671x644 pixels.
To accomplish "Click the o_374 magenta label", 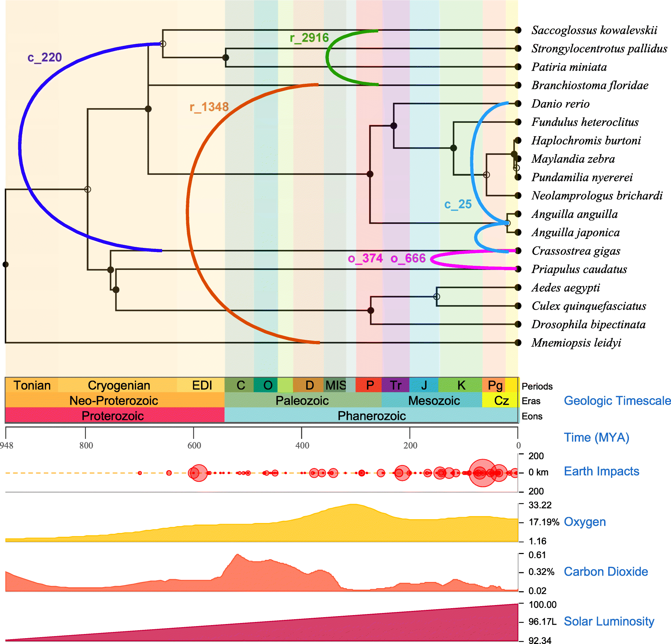I will point(365,258).
